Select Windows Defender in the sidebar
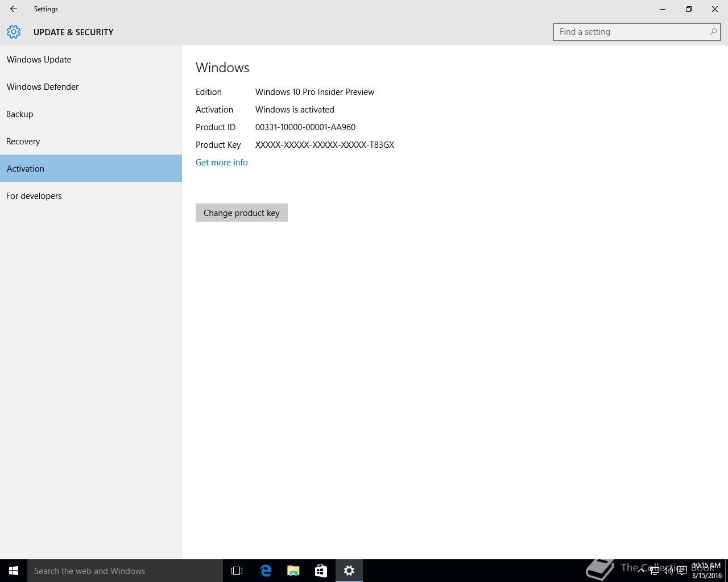Viewport: 728px width, 582px height. coord(91,86)
